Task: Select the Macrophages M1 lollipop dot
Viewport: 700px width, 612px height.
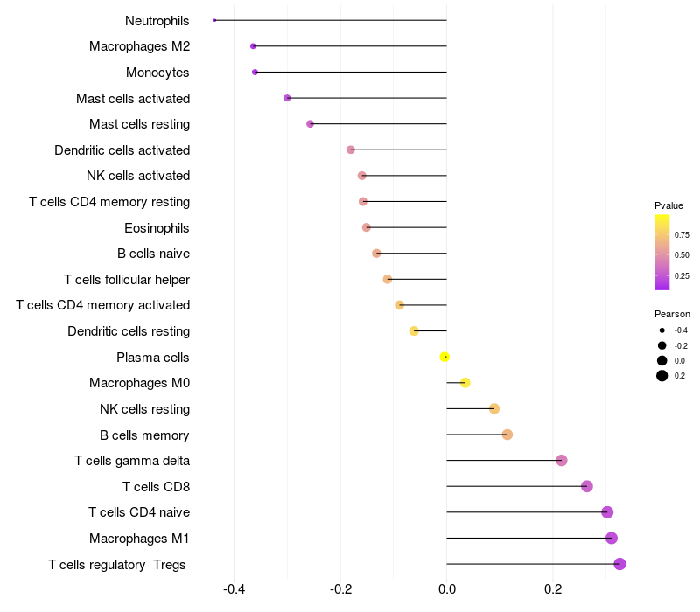Action: (x=612, y=538)
